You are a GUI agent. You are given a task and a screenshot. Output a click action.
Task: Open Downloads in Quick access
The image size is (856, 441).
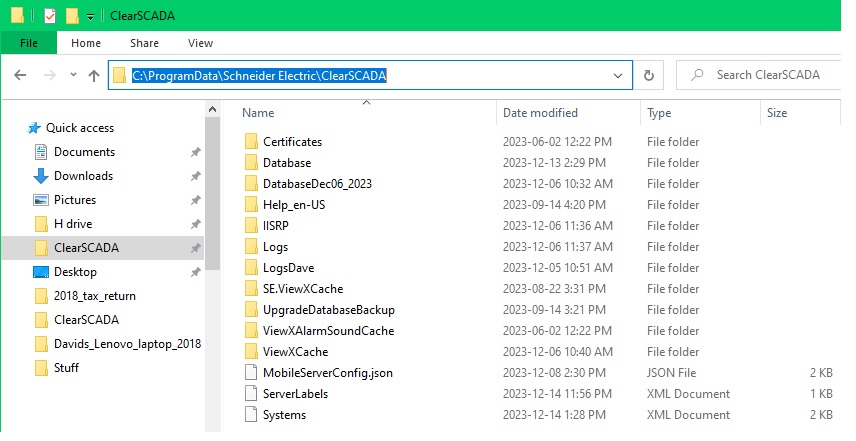tap(83, 176)
